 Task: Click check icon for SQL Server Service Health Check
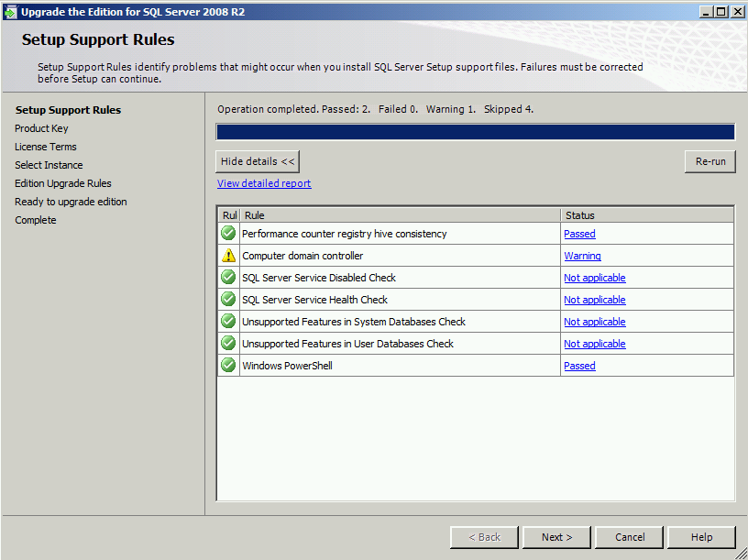click(228, 299)
